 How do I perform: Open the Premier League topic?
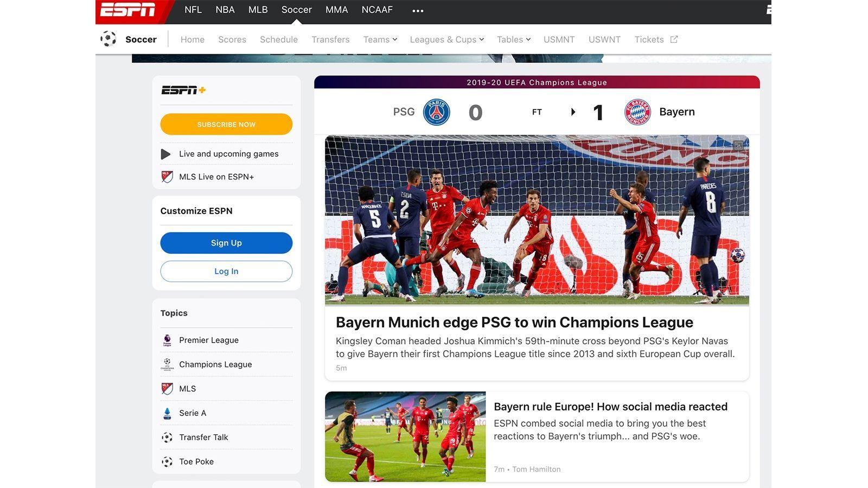tap(209, 340)
